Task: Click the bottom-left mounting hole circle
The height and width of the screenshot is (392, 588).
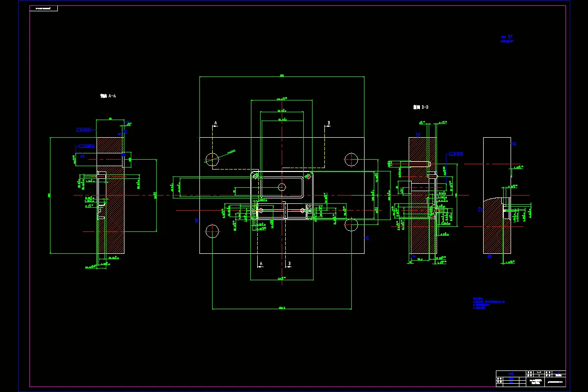Action: click(212, 230)
